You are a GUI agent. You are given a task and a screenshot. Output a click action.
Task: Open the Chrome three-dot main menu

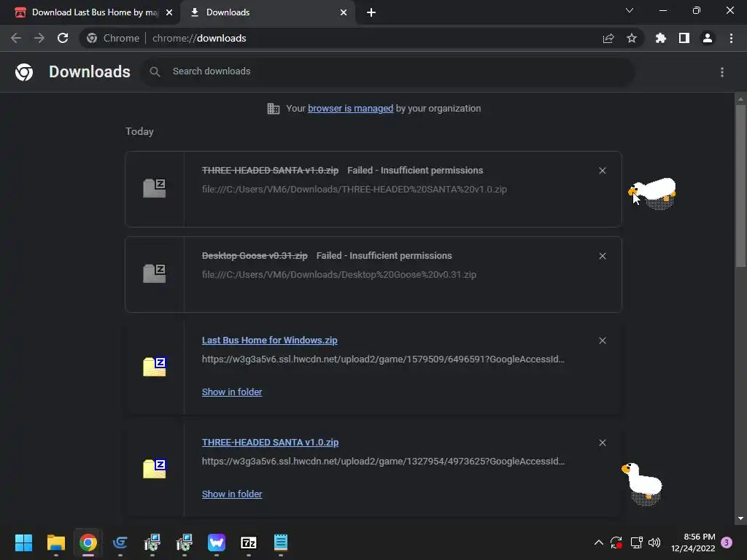click(731, 38)
